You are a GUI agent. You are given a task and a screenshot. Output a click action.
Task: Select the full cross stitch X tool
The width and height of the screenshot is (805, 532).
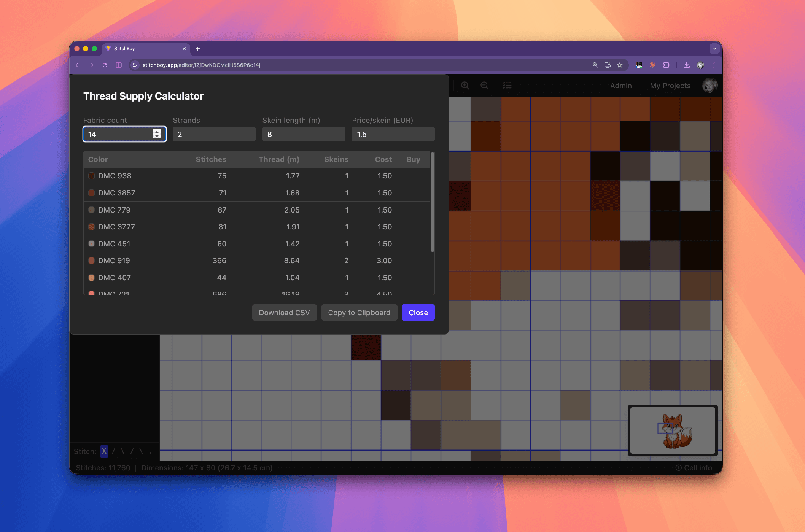click(x=104, y=451)
